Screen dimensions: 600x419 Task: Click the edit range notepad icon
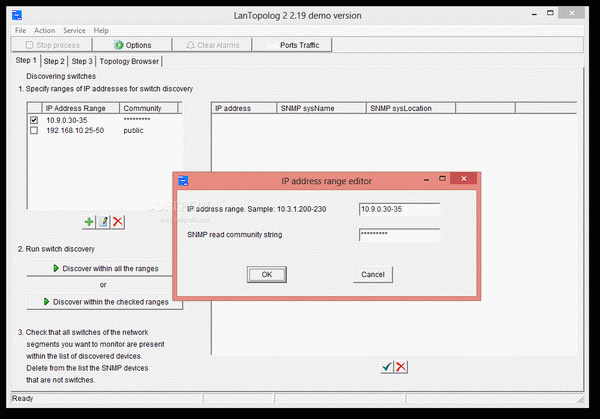click(103, 222)
